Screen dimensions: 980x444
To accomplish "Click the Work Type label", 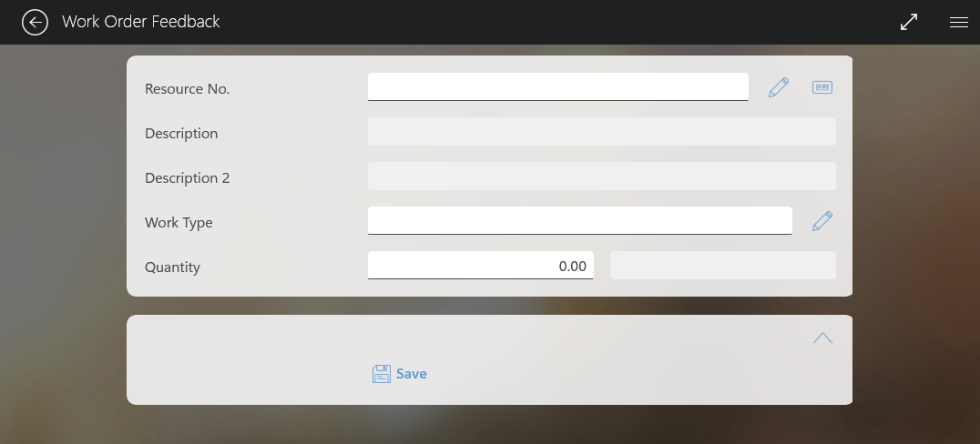I will pos(179,222).
